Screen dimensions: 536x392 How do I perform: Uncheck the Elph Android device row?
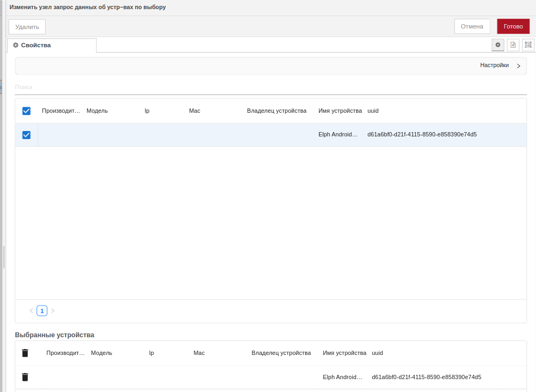[x=26, y=135]
